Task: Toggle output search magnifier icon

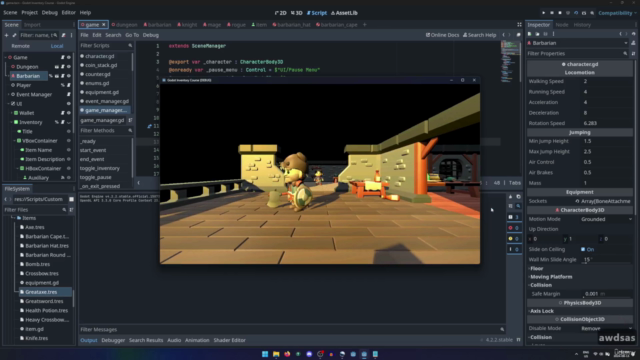Action: click(518, 206)
